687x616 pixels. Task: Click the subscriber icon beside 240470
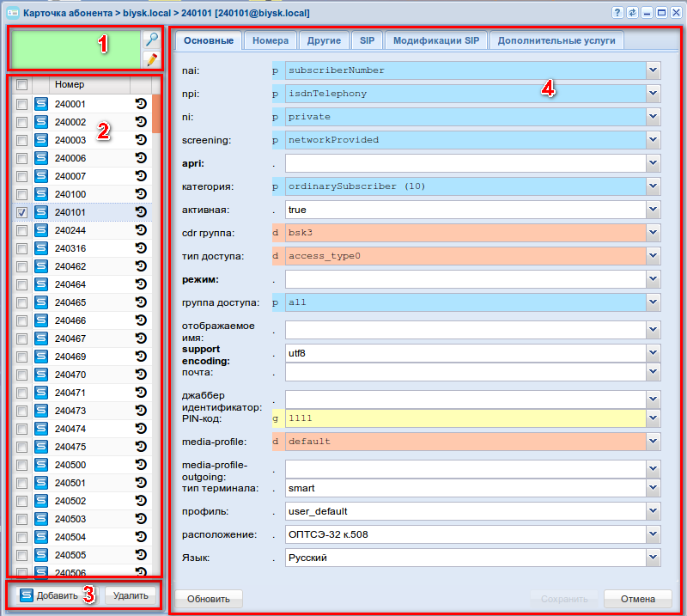40,375
